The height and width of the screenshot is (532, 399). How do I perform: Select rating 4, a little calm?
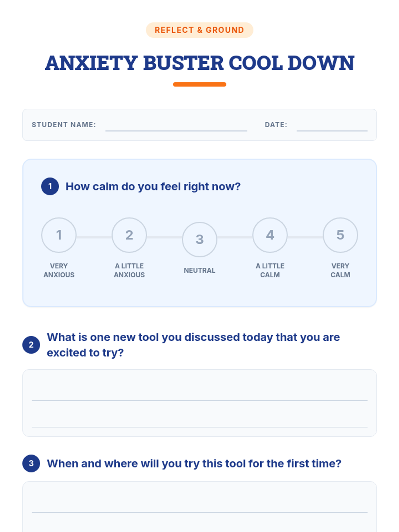pos(270,235)
